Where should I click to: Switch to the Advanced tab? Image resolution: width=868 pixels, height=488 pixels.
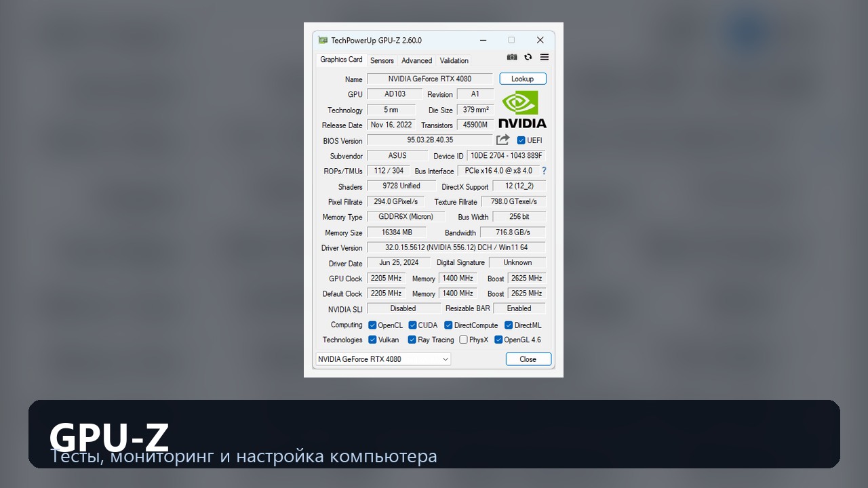[x=416, y=60]
